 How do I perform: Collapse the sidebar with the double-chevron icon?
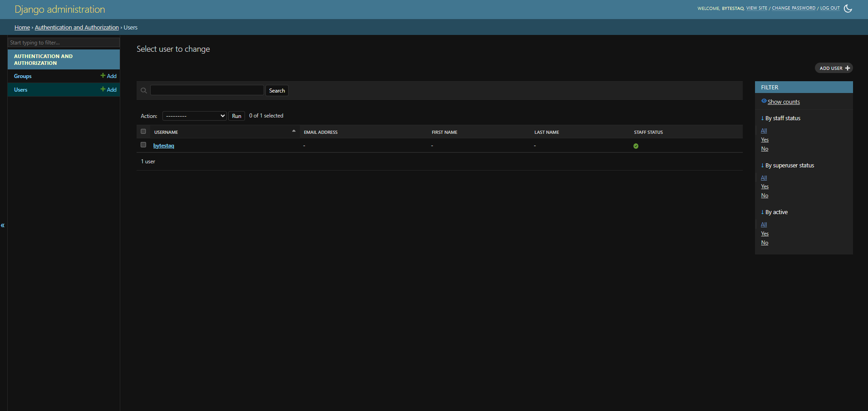tap(3, 225)
